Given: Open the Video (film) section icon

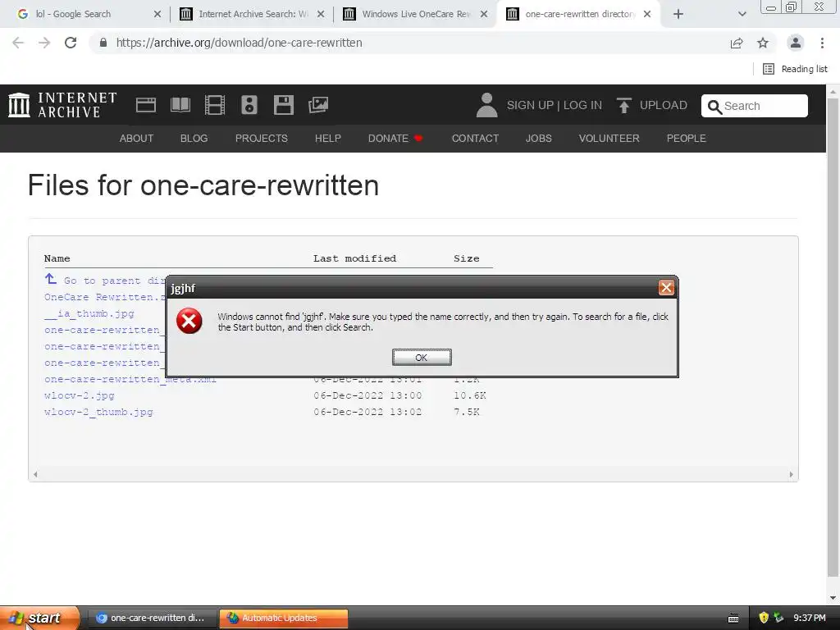Looking at the screenshot, I should pyautogui.click(x=215, y=105).
